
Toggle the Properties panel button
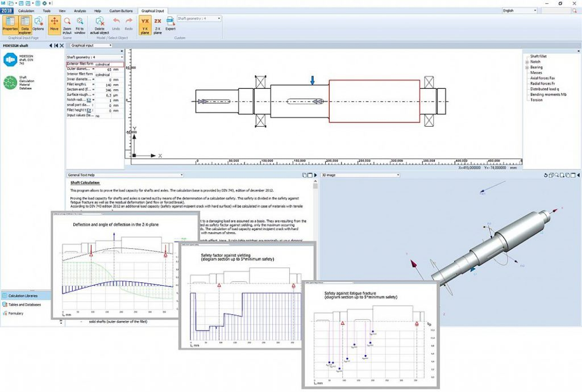pyautogui.click(x=10, y=24)
